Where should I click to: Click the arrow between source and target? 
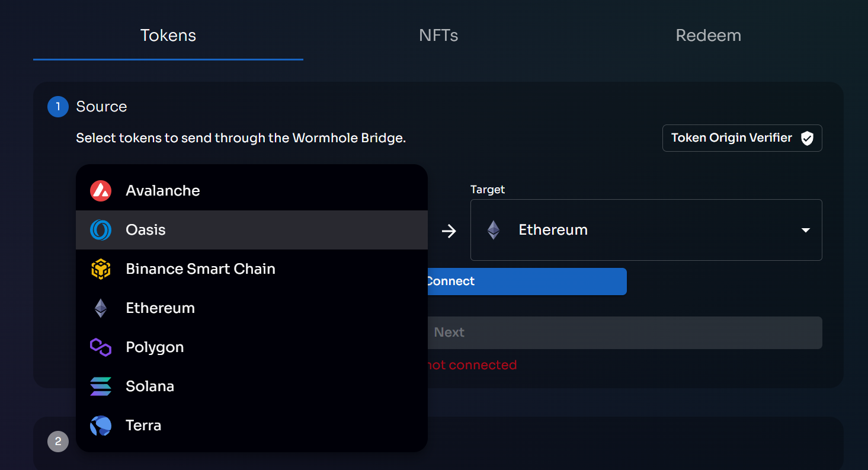click(449, 231)
